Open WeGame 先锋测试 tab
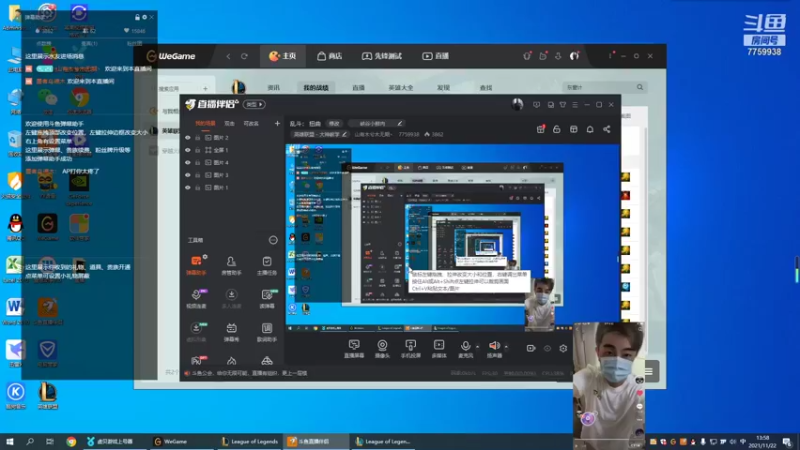Image resolution: width=800 pixels, height=450 pixels. (382, 56)
